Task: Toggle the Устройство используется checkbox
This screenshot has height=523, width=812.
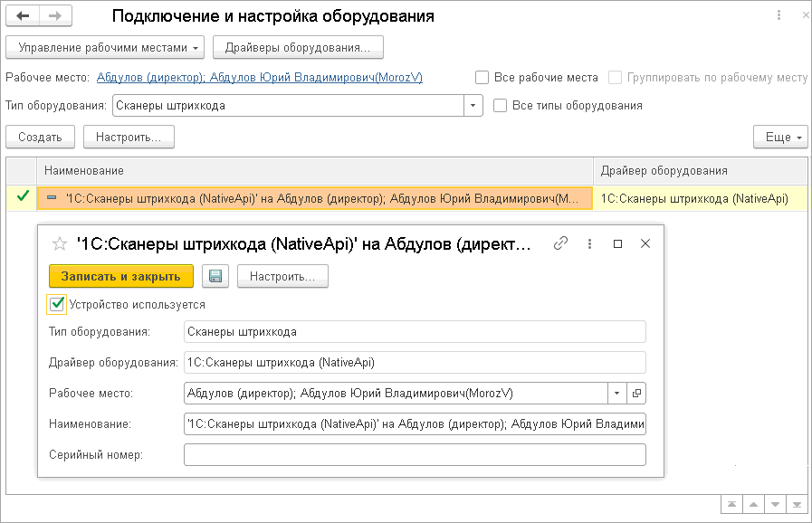Action: coord(58,304)
